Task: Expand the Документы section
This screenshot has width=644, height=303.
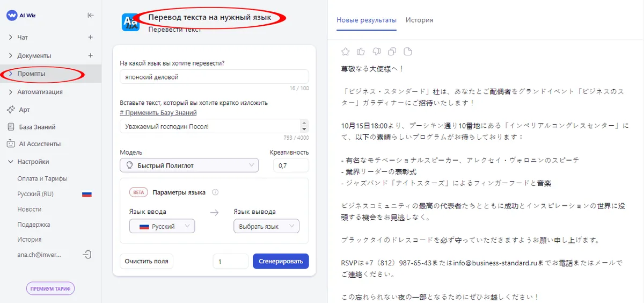Action: tap(11, 55)
